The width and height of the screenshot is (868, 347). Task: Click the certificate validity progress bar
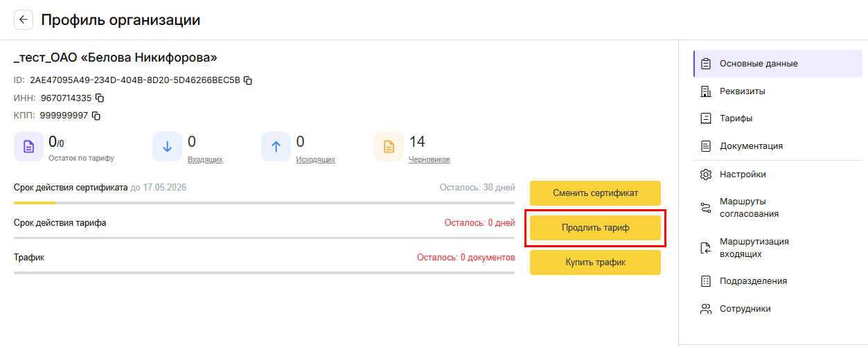coord(264,203)
